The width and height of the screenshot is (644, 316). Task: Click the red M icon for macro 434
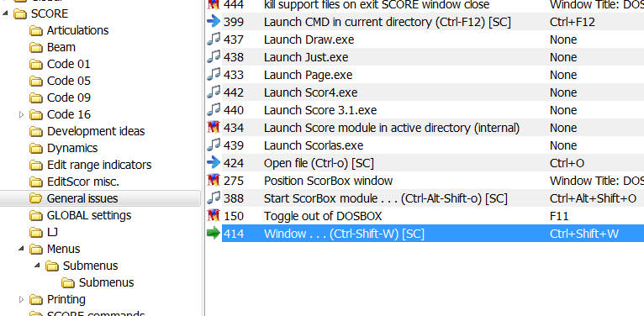pos(214,128)
